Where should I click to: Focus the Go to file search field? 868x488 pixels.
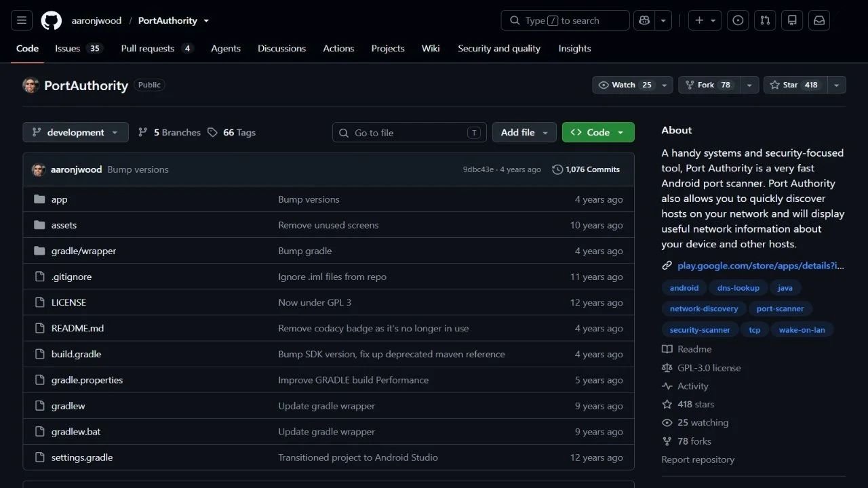tap(409, 132)
